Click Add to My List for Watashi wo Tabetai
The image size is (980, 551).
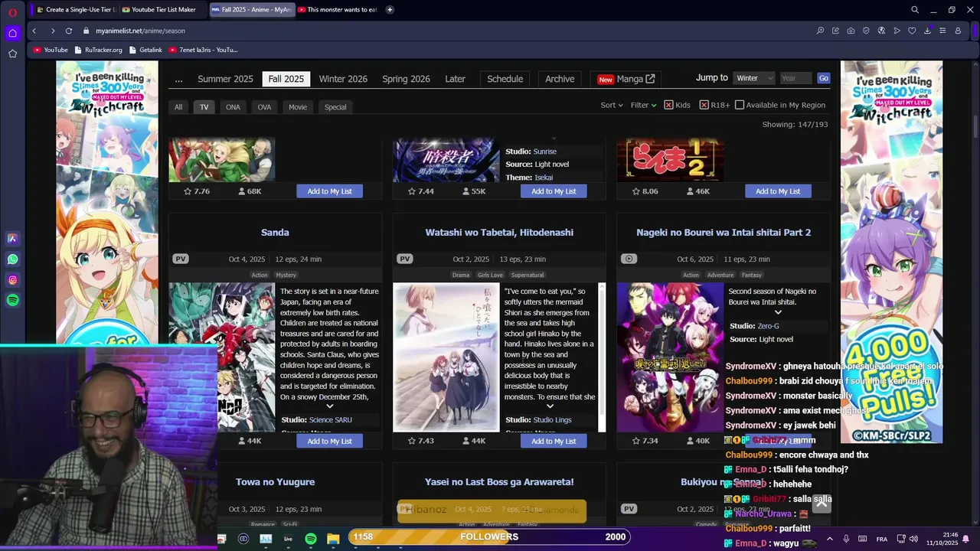pos(554,441)
